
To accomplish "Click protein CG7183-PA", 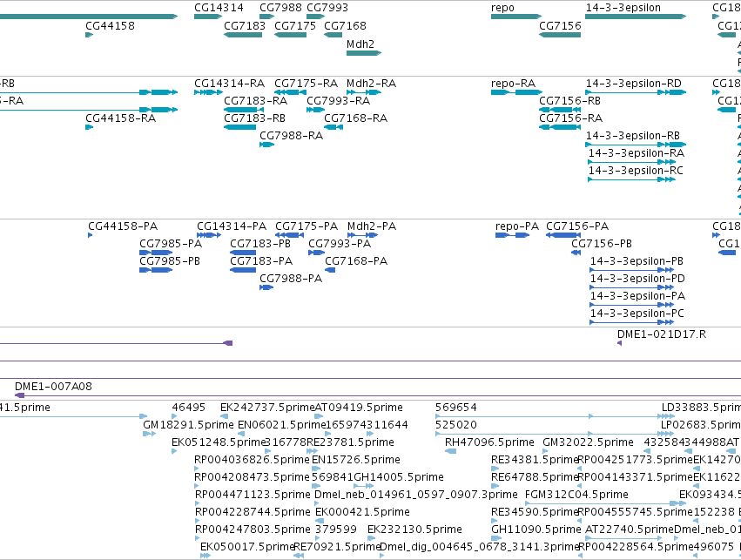I will click(243, 270).
